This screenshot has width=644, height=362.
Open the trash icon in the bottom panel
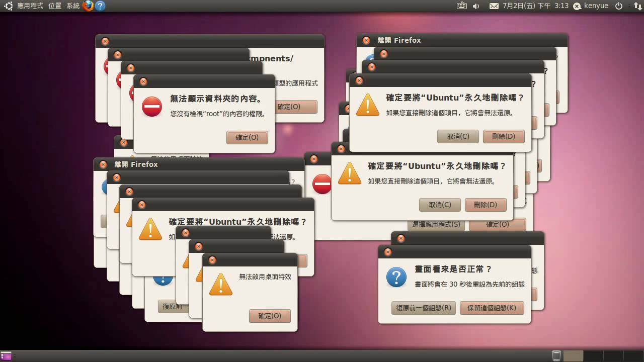pyautogui.click(x=556, y=356)
